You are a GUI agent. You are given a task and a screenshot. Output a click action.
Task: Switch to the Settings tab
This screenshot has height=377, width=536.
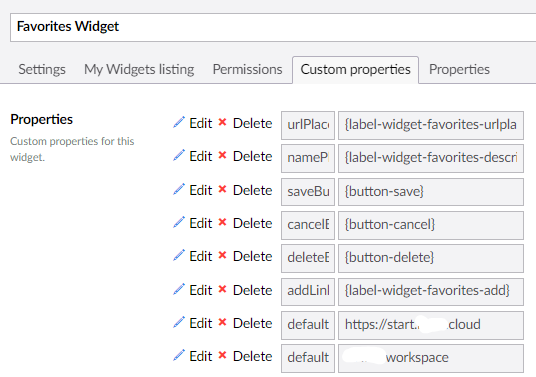(x=42, y=69)
